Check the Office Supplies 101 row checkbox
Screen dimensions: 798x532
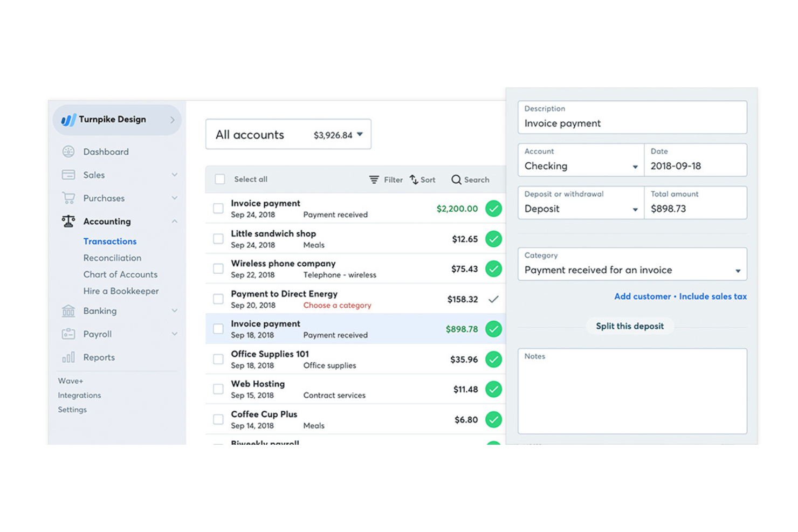pos(218,359)
